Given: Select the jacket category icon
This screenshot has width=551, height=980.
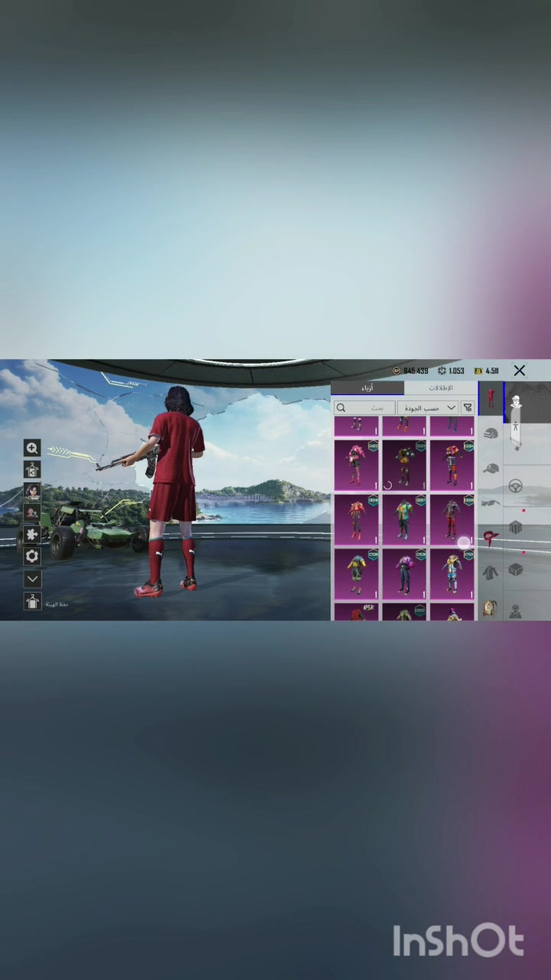Looking at the screenshot, I should coord(491,571).
